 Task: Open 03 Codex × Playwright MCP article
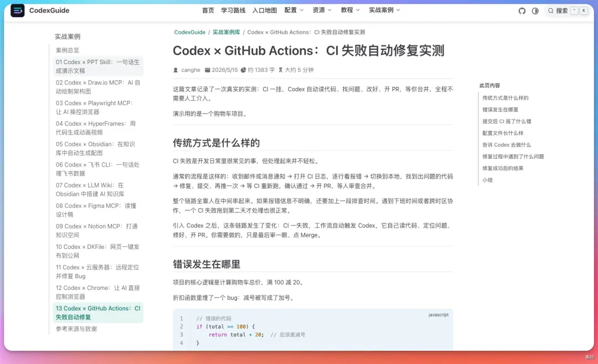point(98,107)
